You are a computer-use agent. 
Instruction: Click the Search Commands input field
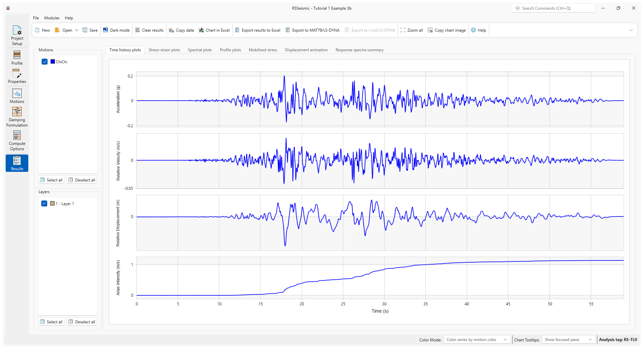(553, 8)
